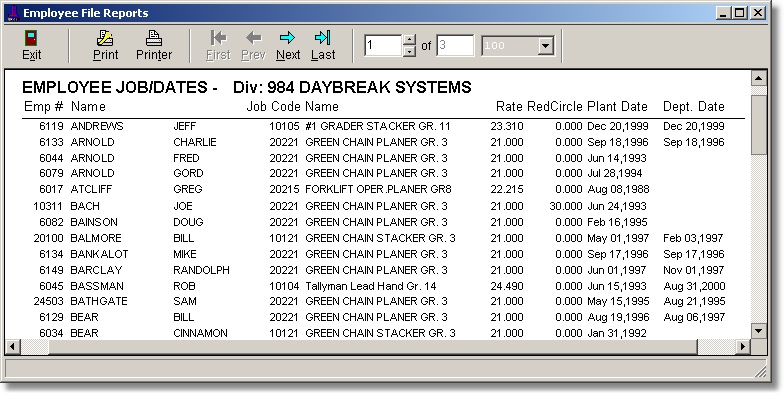Click dept date Nov 01,1997
The height and width of the screenshot is (395, 784).
(x=694, y=270)
